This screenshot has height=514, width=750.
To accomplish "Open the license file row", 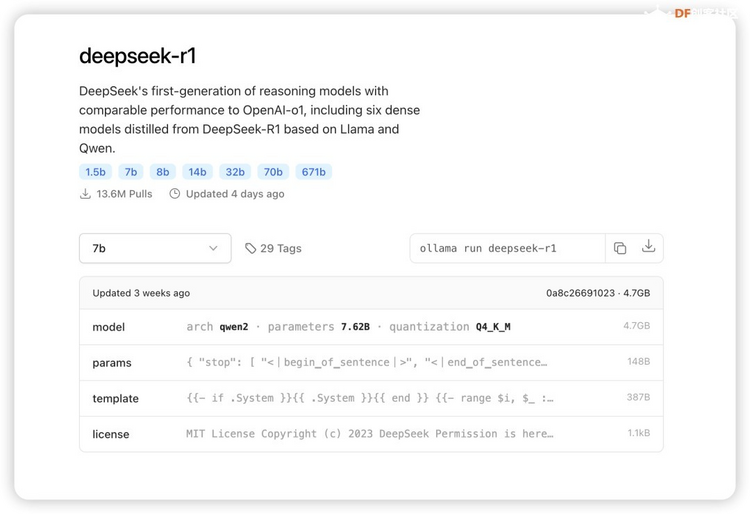I will coord(371,434).
